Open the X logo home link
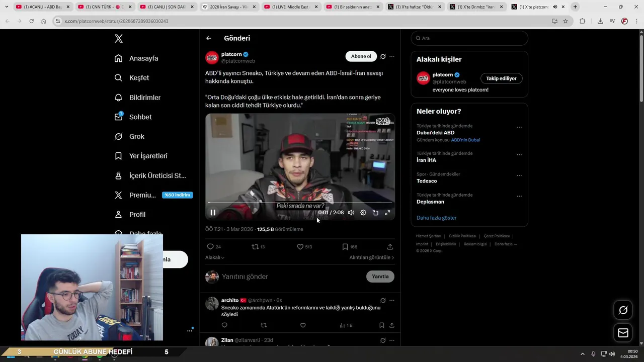Image resolution: width=644 pixels, height=362 pixels. coord(118,39)
